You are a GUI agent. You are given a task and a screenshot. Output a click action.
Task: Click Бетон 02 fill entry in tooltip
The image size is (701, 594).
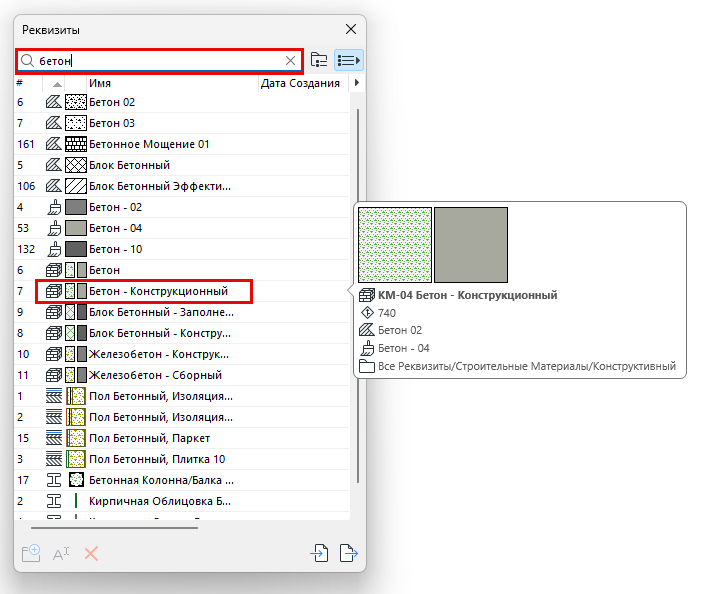coord(400,330)
